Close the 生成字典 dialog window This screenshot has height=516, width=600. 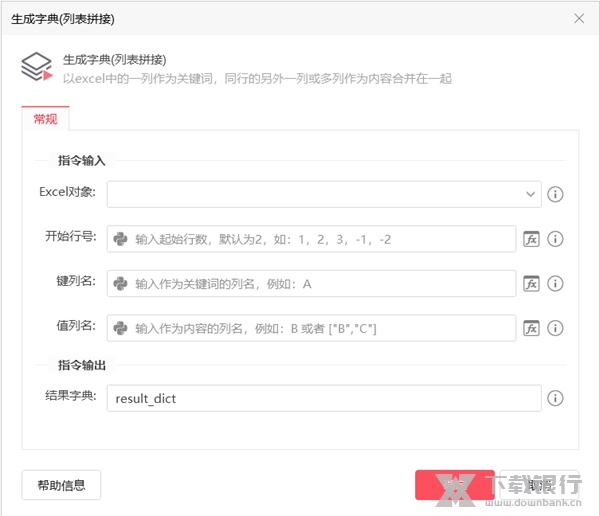point(579,18)
